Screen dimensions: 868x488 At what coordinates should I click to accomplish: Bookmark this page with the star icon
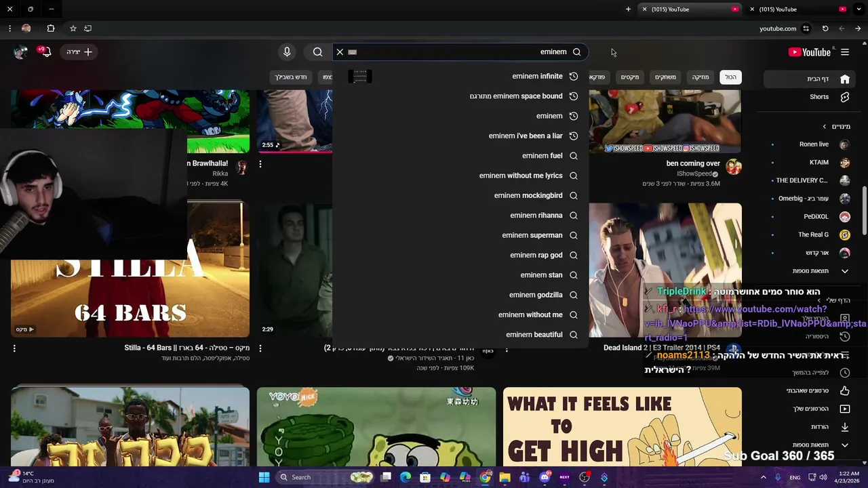pos(73,28)
